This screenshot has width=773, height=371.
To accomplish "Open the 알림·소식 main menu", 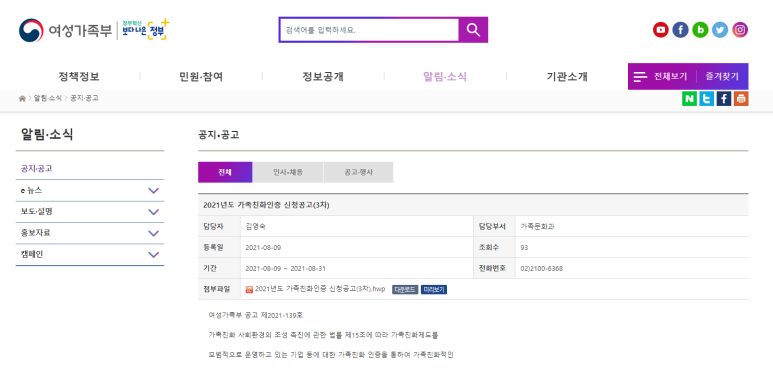I will 445,77.
